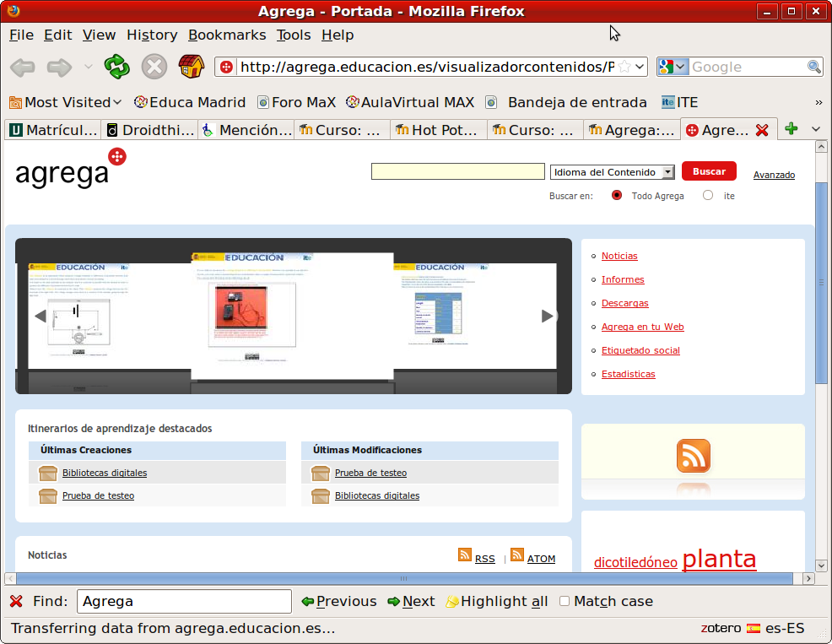Open a new tab with green plus

click(x=791, y=129)
